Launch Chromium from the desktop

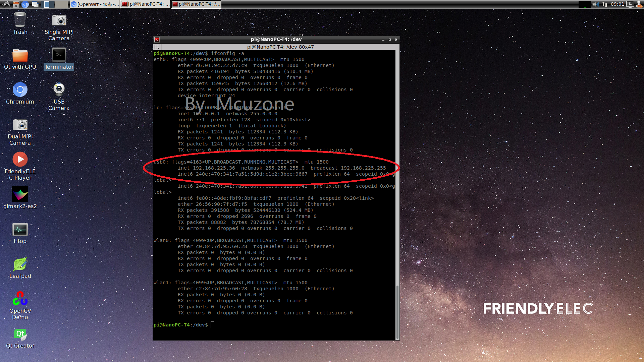click(x=20, y=93)
